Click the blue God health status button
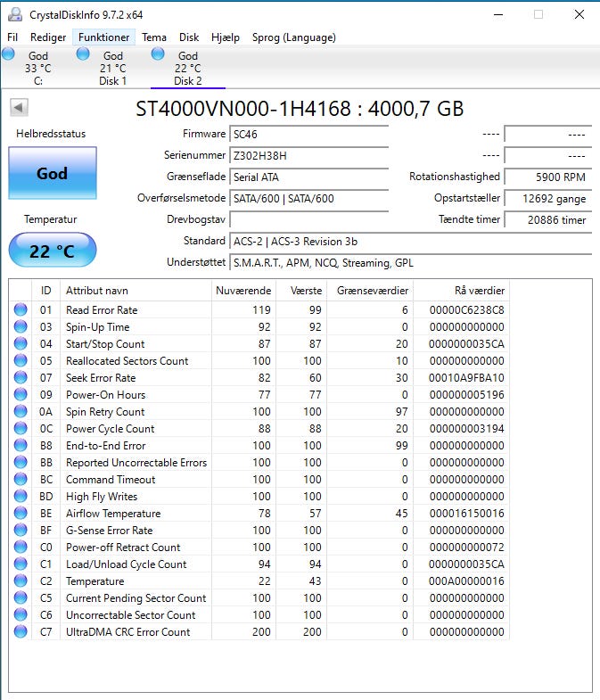 (52, 174)
